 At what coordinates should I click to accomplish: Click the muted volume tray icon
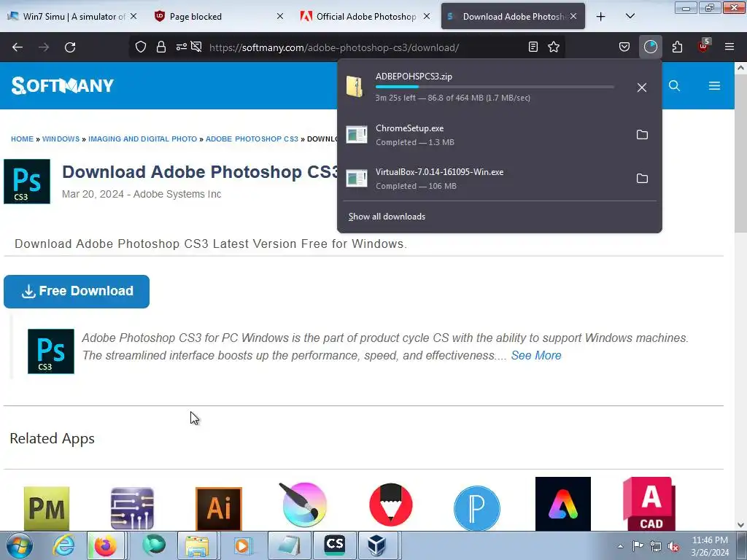coord(673,546)
